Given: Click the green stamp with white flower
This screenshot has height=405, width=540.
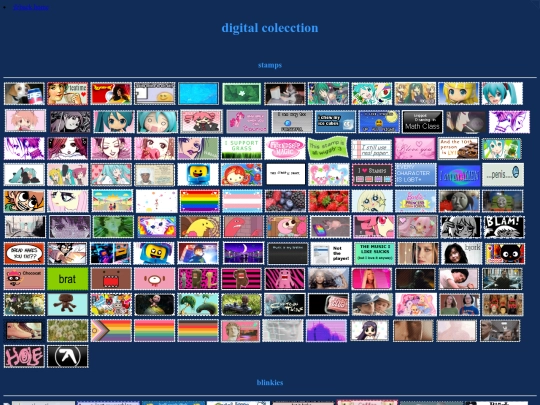Looking at the screenshot, I should pyautogui.click(x=241, y=93).
